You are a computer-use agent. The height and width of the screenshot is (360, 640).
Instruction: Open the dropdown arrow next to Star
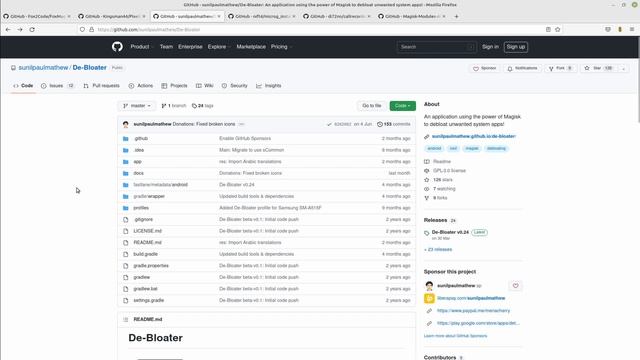point(623,68)
